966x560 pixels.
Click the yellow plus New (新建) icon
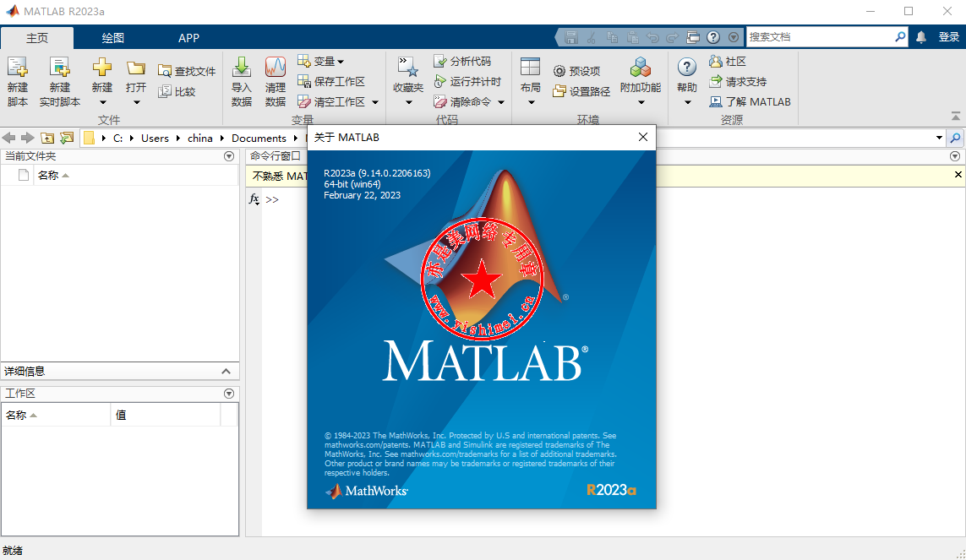click(102, 67)
